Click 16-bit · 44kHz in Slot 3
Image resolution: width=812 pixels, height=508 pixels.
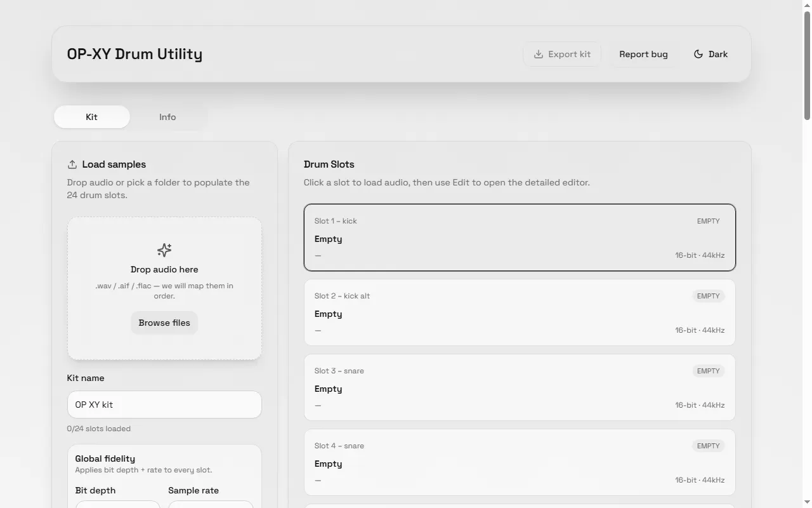(x=700, y=405)
